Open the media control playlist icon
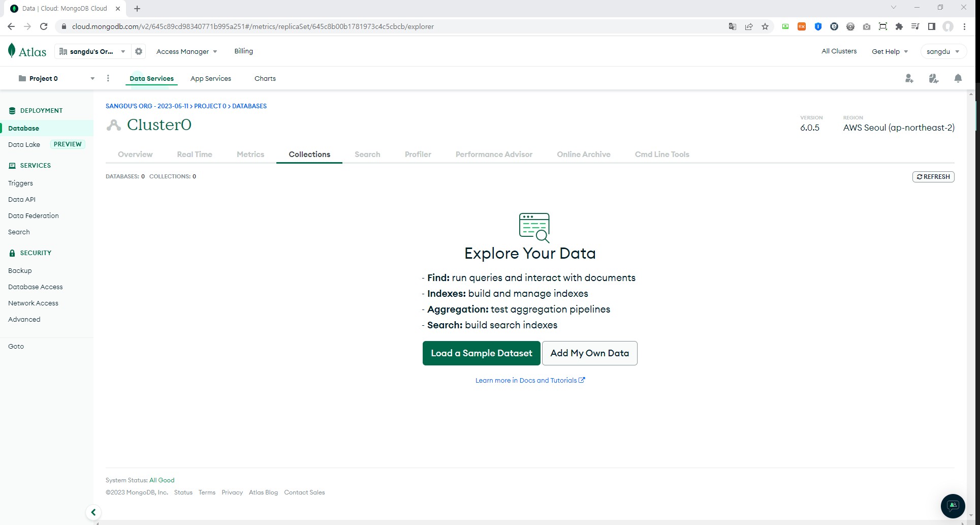The height and width of the screenshot is (525, 980). [915, 26]
